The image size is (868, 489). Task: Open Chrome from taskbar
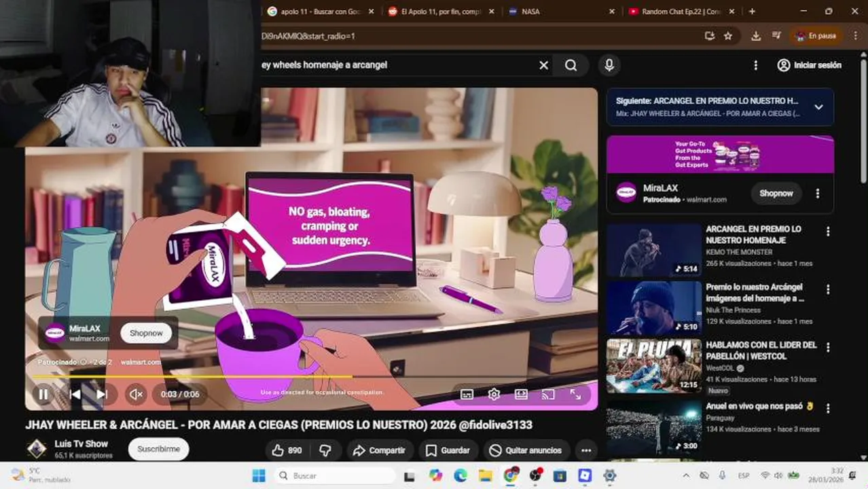[x=511, y=475]
